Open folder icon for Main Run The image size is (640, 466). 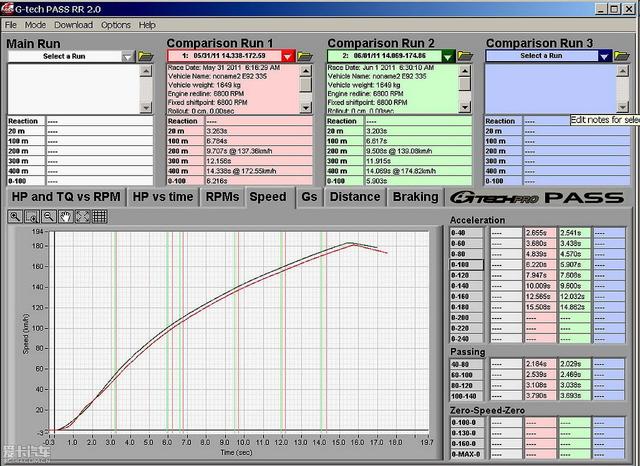[146, 56]
